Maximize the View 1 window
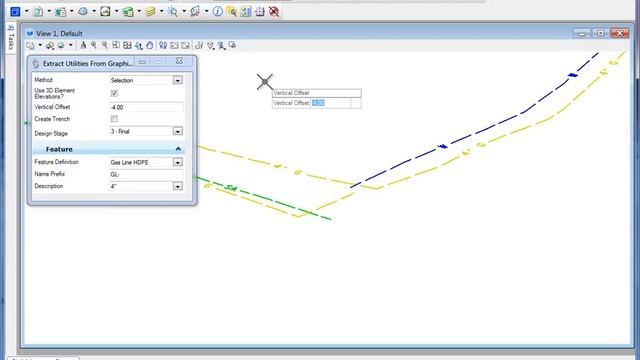This screenshot has height=360, width=640. pyautogui.click(x=600, y=33)
